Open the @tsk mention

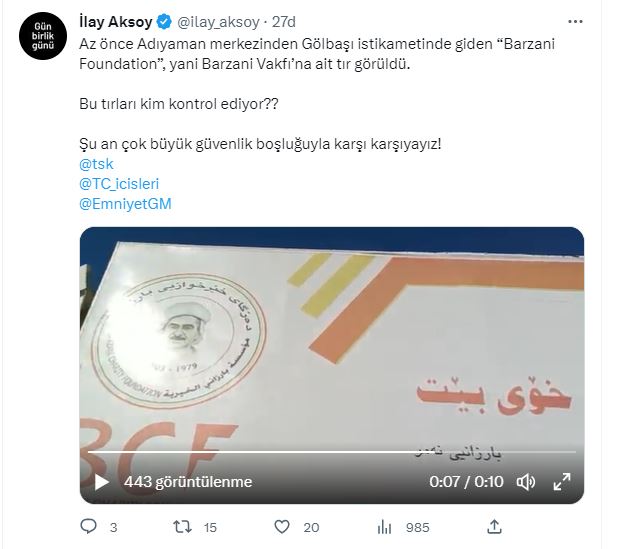(x=96, y=164)
